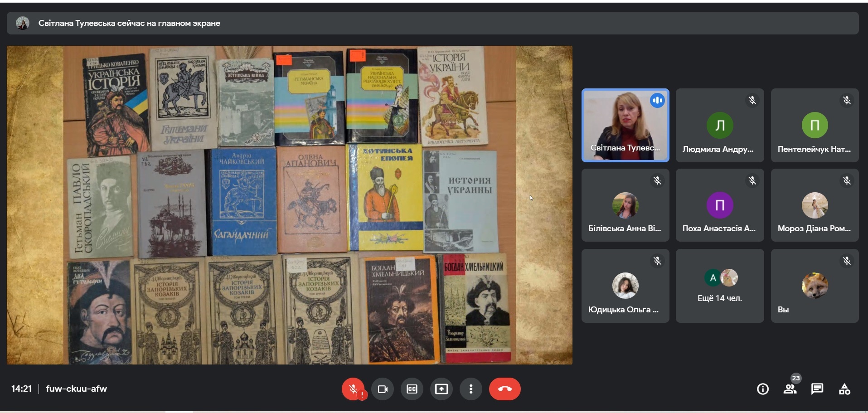Click Юдицька Ольга's profile photo avatar

click(626, 286)
